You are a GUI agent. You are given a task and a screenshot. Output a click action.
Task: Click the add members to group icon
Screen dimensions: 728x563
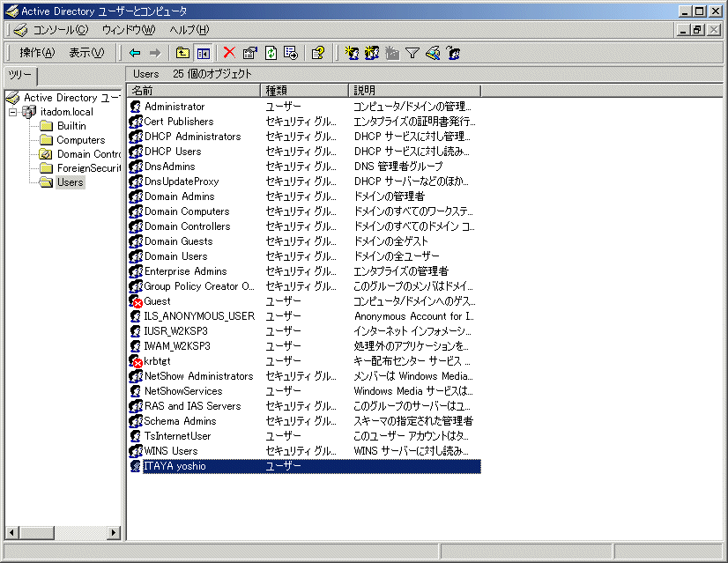453,53
